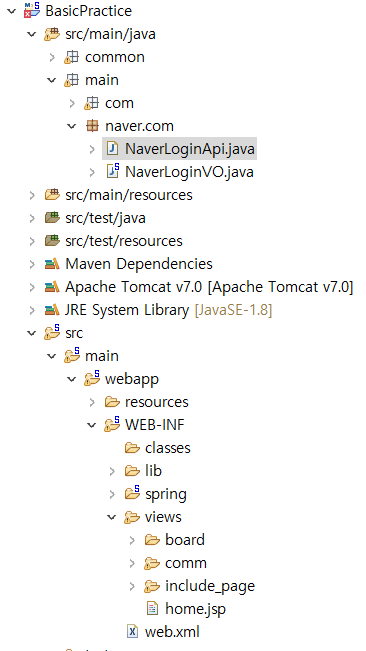Screen dimensions: 366x651
Task: Click the src/test/java folder icon
Action: [x=52, y=218]
